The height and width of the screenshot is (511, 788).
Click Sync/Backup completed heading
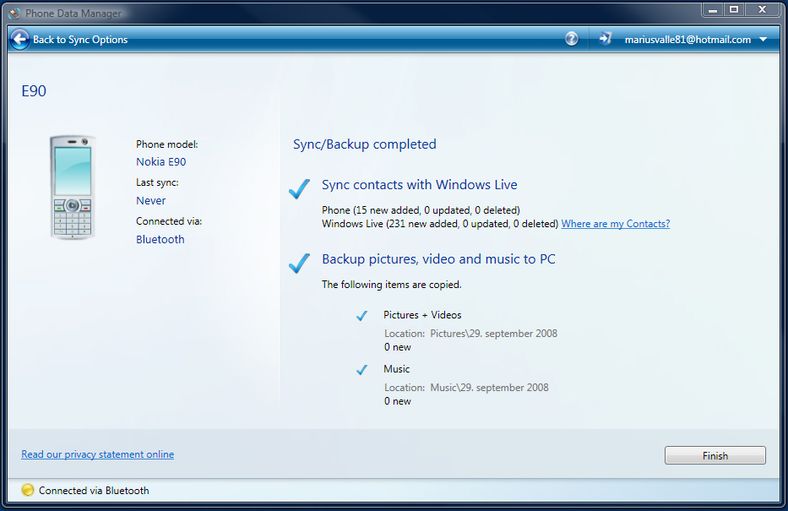click(x=364, y=144)
